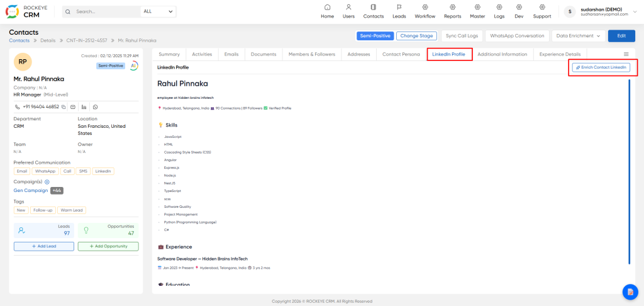
Task: Click the Semi-Positive stage button in header
Action: coord(375,36)
